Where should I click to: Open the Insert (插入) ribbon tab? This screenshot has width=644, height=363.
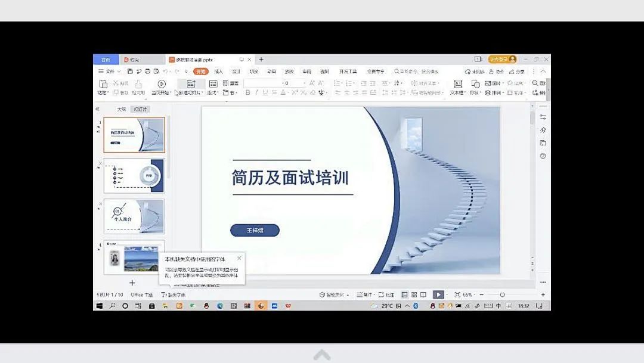218,72
